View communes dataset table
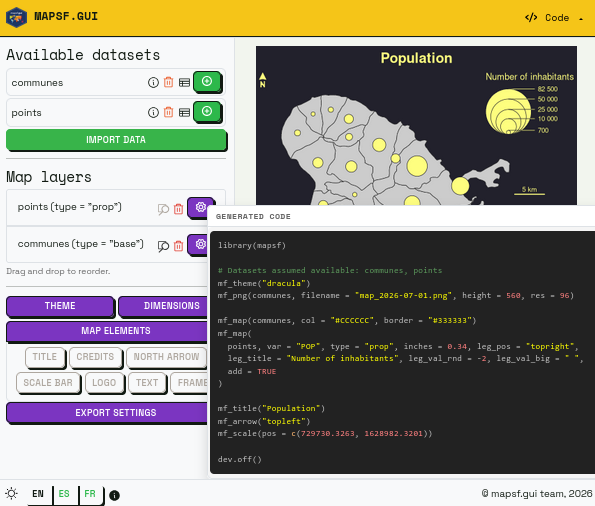This screenshot has height=506, width=595. [x=184, y=82]
